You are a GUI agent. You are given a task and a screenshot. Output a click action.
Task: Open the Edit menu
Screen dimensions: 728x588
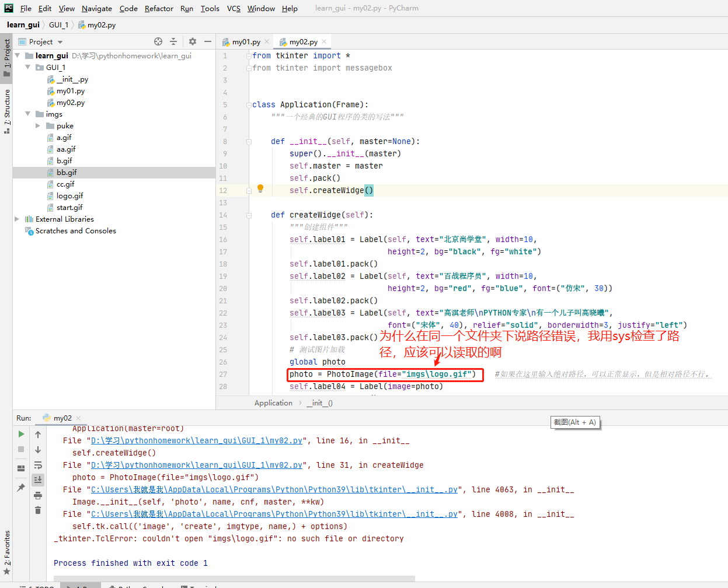click(x=45, y=8)
